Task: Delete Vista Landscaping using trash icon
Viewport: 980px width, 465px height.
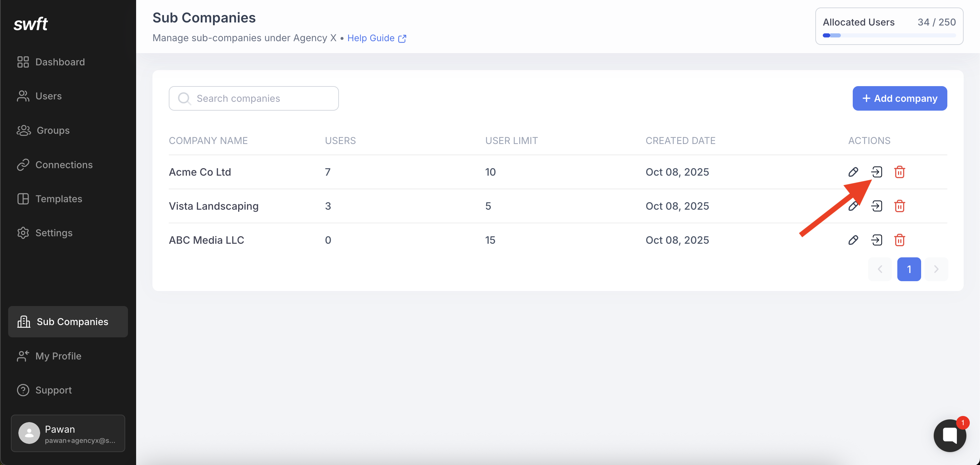Action: click(899, 206)
